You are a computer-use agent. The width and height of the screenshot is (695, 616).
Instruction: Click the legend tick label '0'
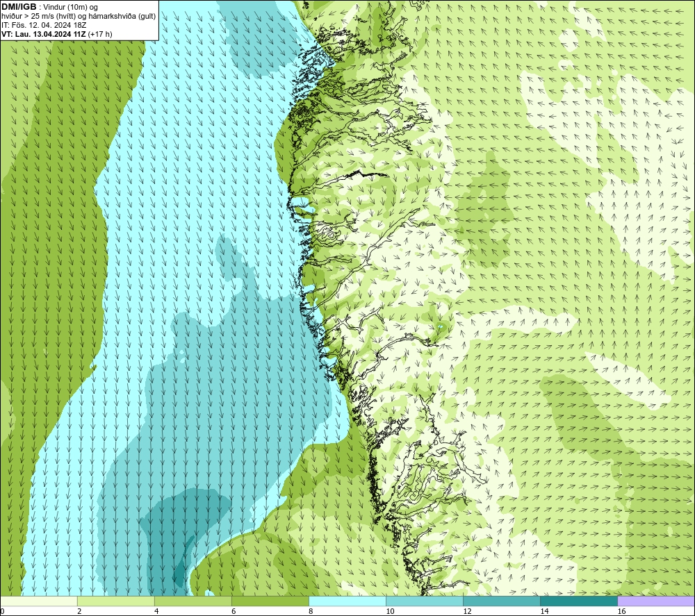coord(3,612)
